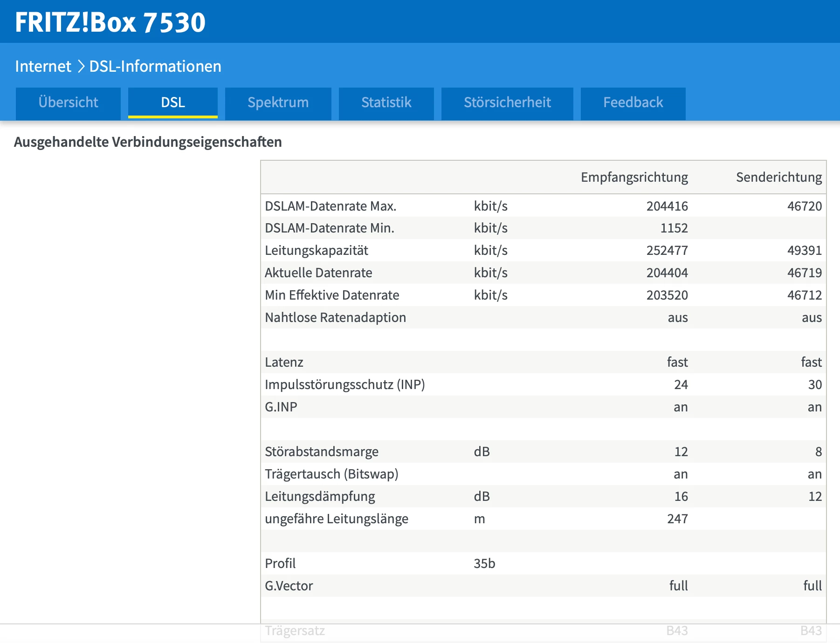This screenshot has width=840, height=643.
Task: Click the DSLAM-Datenrate Max. send value 46720
Action: (x=804, y=206)
